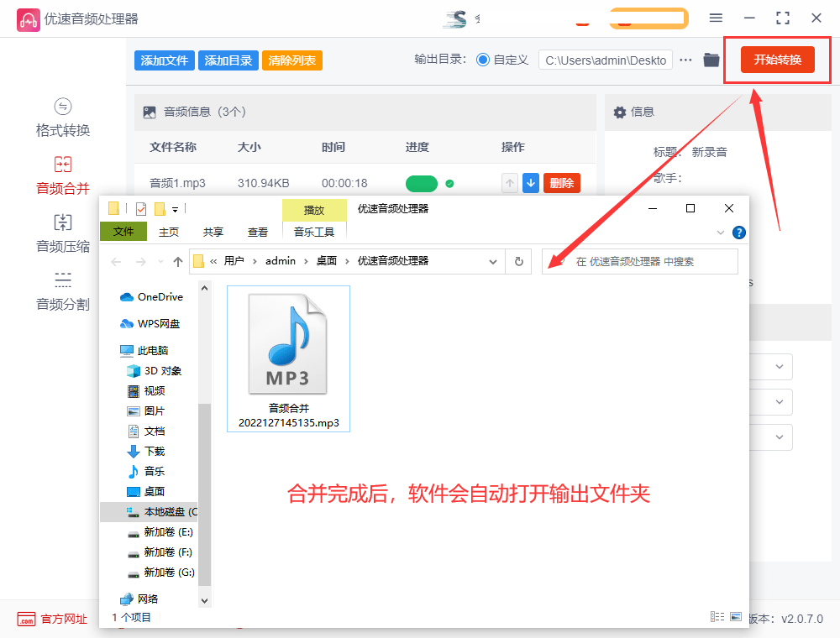Screen dimensions: 840x638
Task: Open the 共享 ribbon tab
Action: [x=213, y=232]
